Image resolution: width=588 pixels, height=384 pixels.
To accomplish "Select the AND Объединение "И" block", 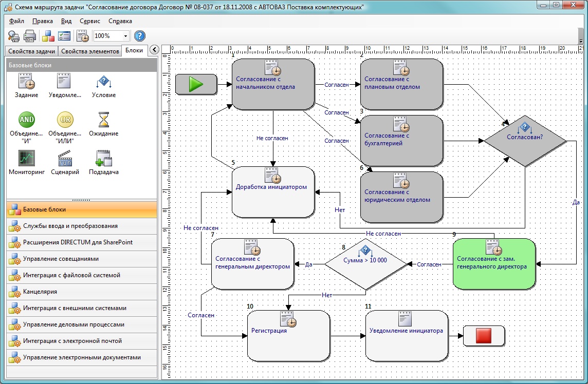I will 27,120.
